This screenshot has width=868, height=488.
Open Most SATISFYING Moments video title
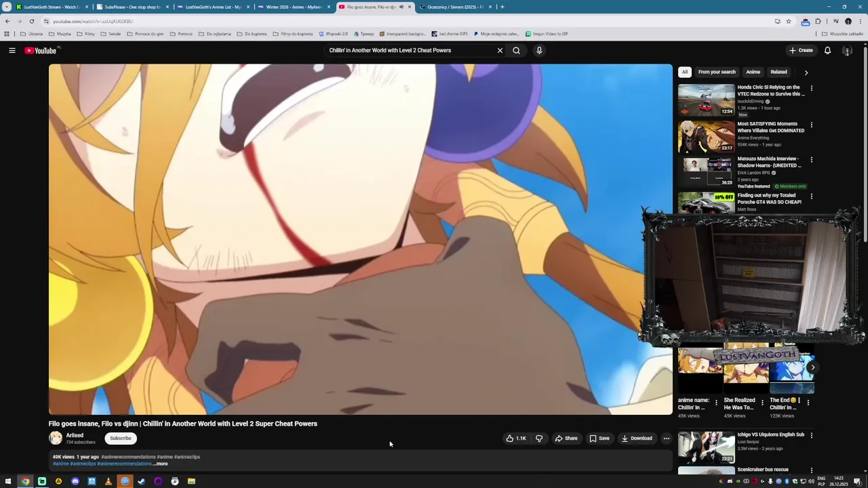(x=771, y=127)
